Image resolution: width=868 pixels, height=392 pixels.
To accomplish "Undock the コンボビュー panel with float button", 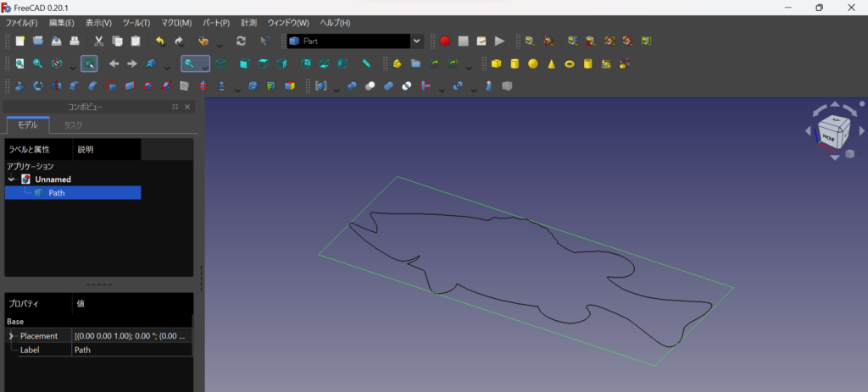I will click(x=175, y=107).
